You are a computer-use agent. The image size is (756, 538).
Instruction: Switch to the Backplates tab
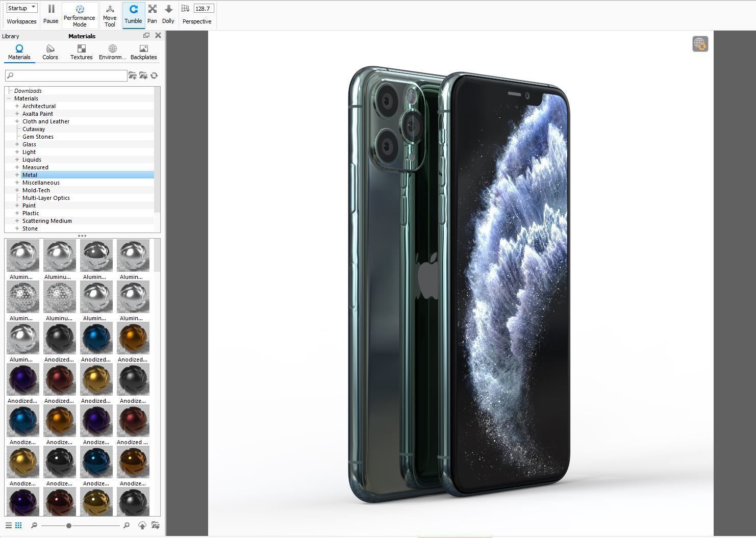[144, 52]
